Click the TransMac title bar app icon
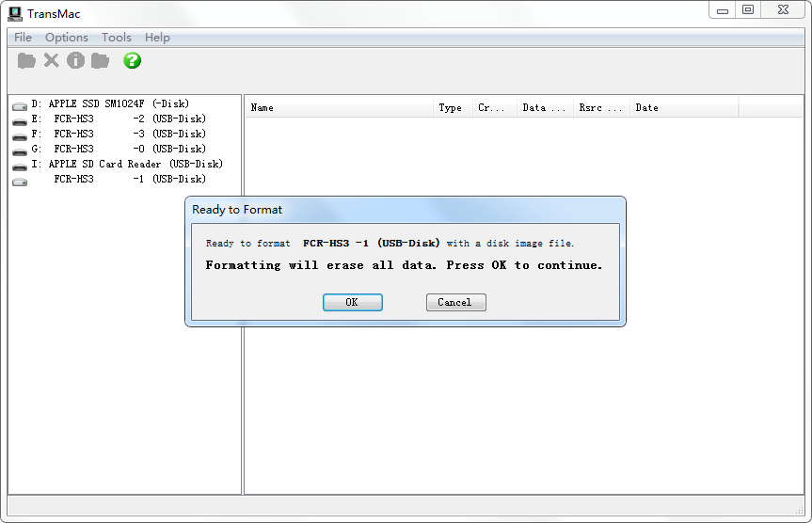Viewport: 812px width, 523px height. pyautogui.click(x=15, y=13)
